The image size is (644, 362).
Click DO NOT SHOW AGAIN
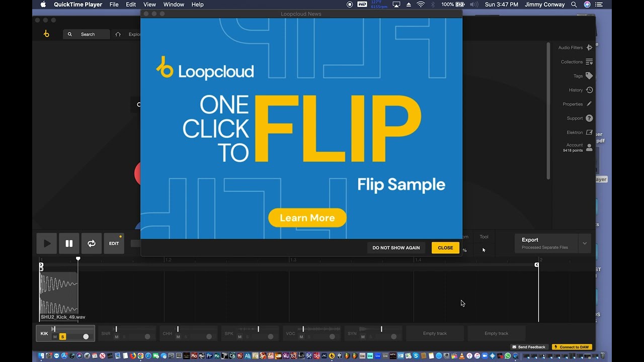396,247
